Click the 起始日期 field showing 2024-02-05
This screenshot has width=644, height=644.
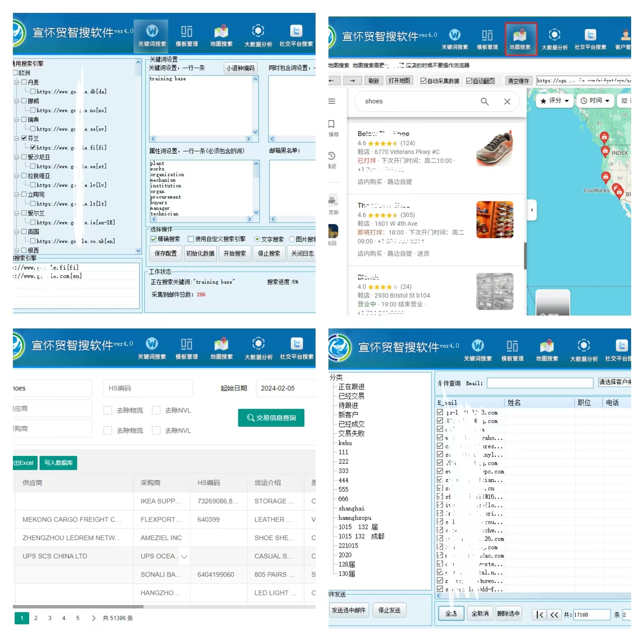click(x=286, y=388)
